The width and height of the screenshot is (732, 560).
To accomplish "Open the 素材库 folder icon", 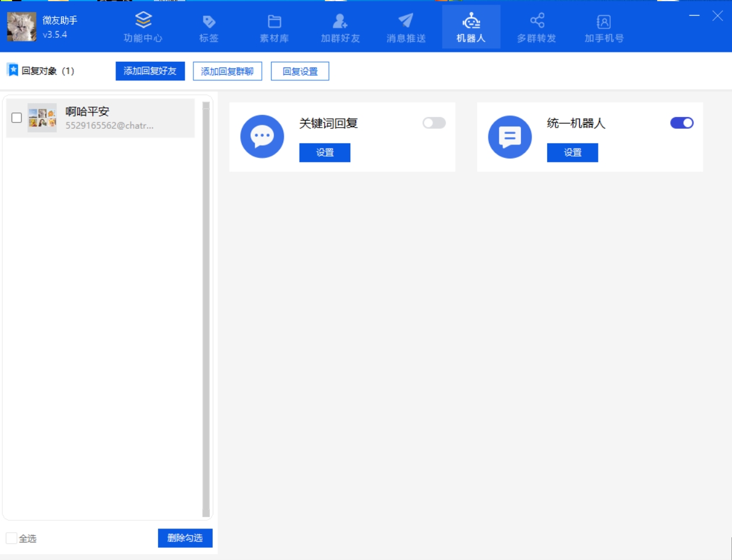I will click(274, 22).
